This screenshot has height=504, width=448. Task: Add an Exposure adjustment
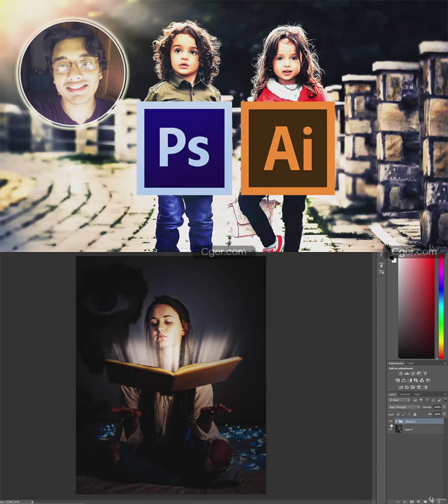pyautogui.click(x=419, y=374)
